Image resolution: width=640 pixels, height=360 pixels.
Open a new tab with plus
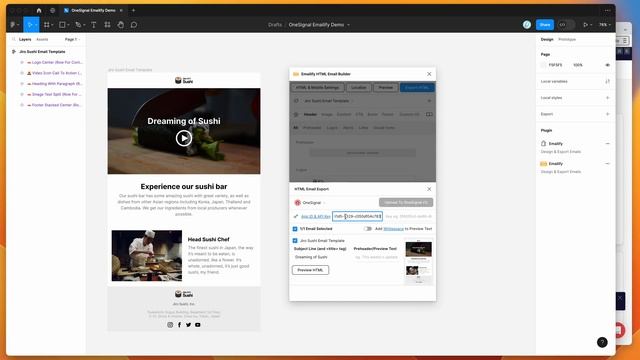pyautogui.click(x=133, y=10)
